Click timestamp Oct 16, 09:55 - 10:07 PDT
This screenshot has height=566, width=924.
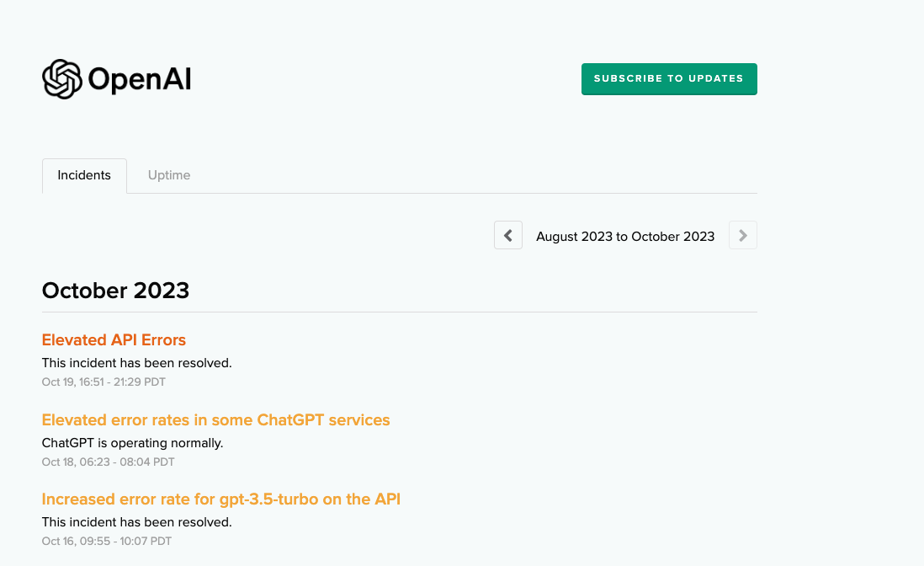coord(107,542)
